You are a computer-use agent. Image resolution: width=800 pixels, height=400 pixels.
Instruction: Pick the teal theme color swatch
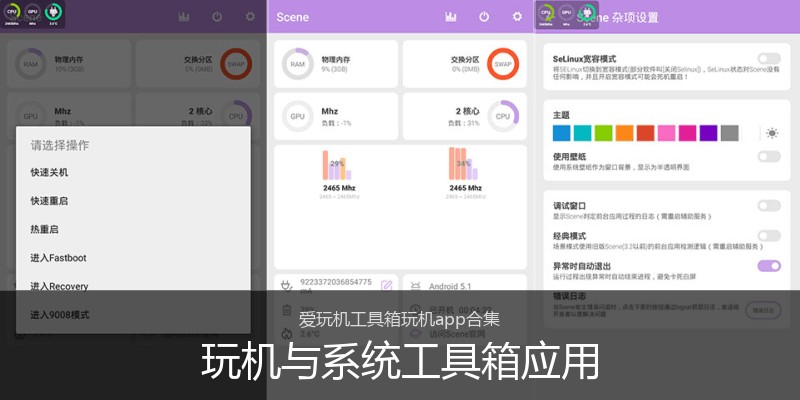point(583,133)
